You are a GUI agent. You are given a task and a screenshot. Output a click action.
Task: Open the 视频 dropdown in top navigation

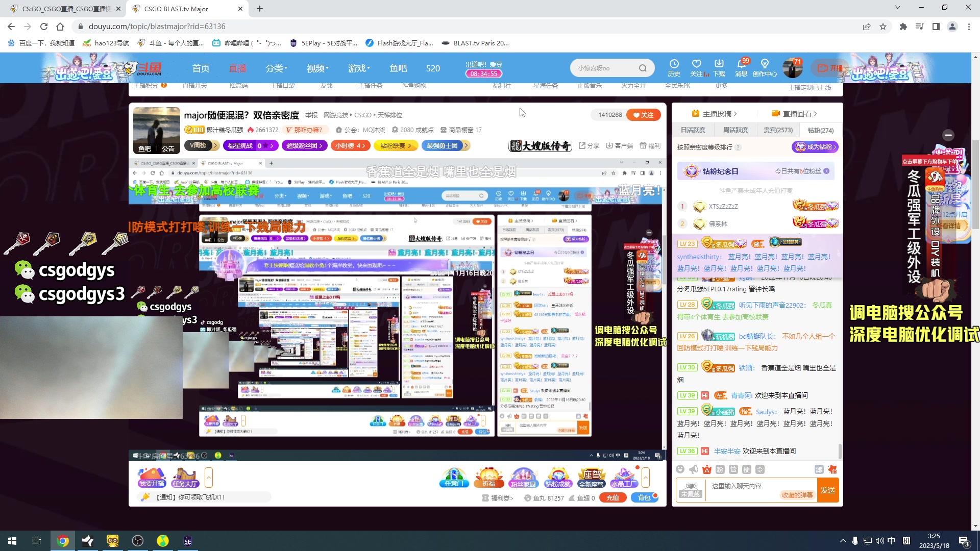(x=317, y=68)
